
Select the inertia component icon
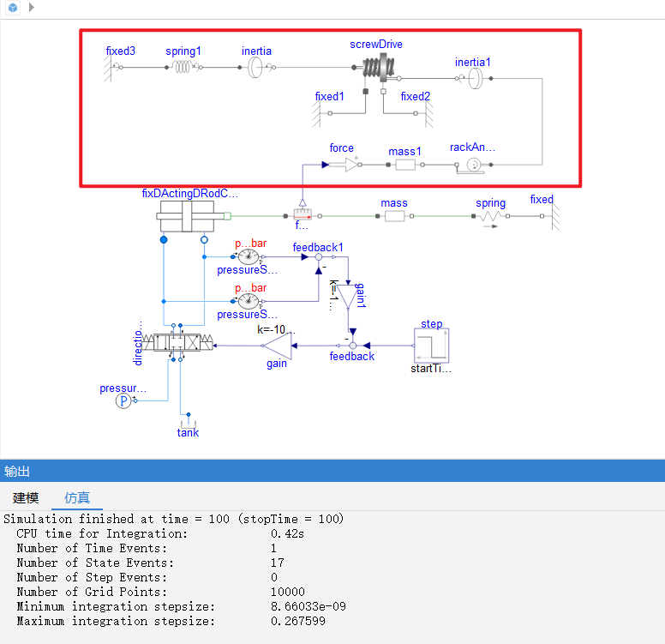pyautogui.click(x=257, y=67)
